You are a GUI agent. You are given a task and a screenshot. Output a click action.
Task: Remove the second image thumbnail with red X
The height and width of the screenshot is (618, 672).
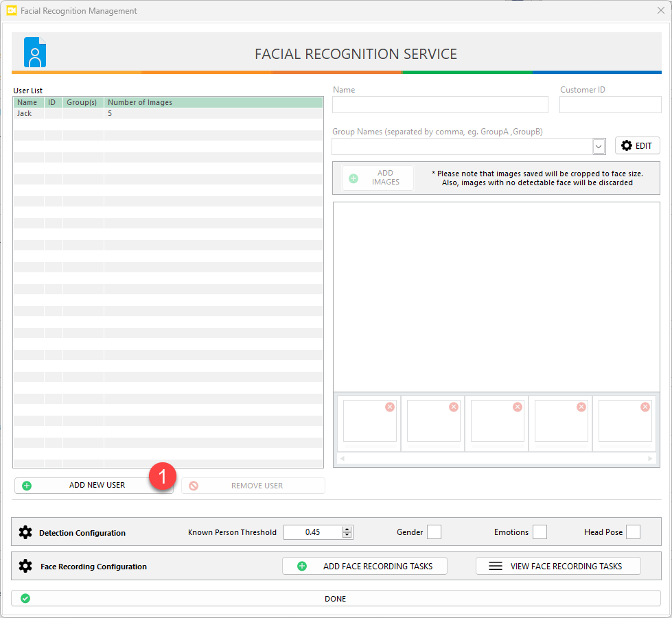coord(453,407)
